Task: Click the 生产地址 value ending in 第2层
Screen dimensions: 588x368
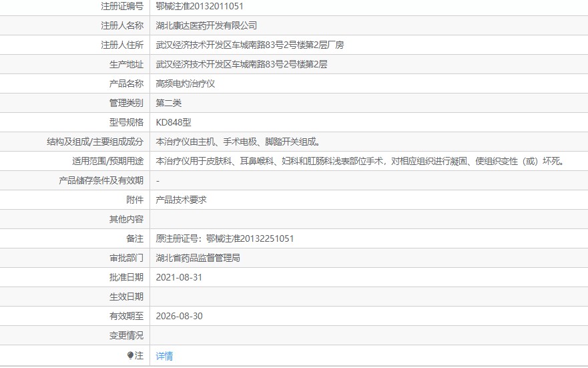Action: click(242, 64)
